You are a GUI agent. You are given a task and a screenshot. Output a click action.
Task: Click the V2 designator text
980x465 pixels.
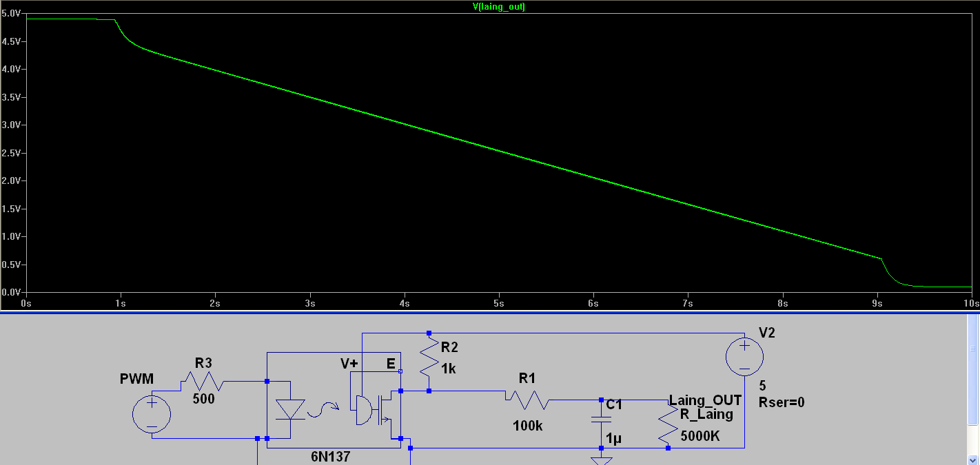click(767, 333)
